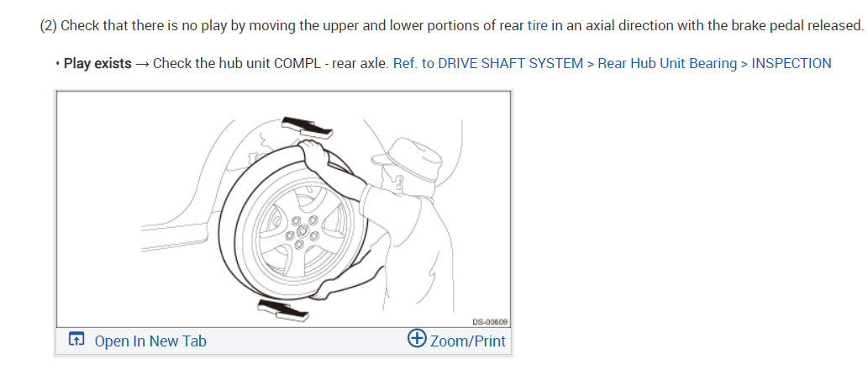Open the blue 'tire' hyperlink
Viewport: 868px width, 370px height.
coord(538,25)
